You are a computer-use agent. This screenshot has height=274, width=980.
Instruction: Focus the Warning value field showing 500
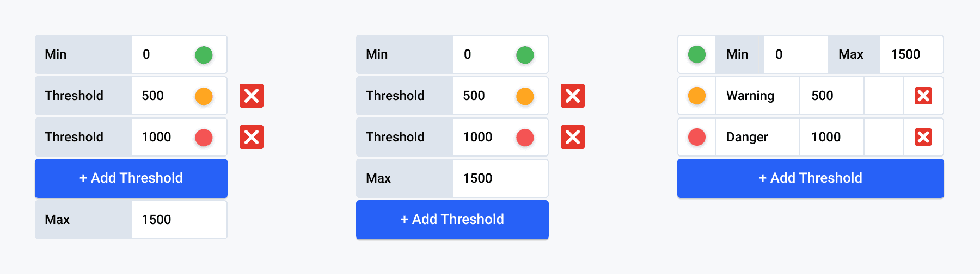(x=831, y=96)
